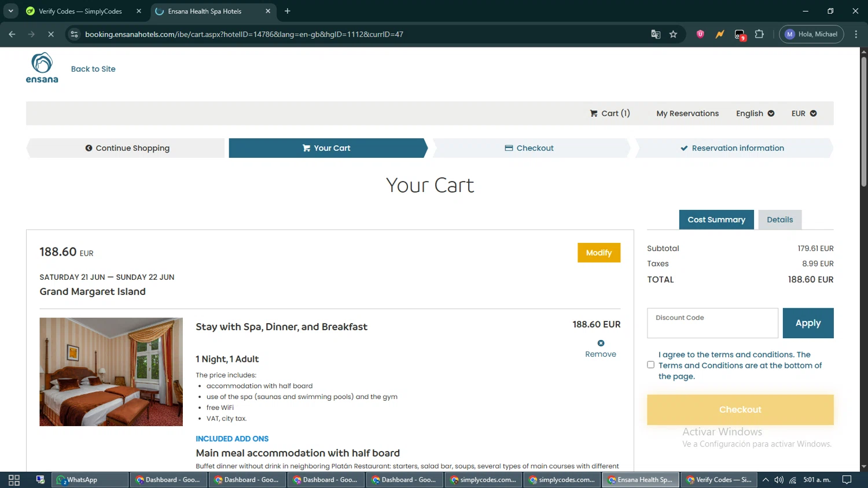Click the address bar URL

coord(244,34)
